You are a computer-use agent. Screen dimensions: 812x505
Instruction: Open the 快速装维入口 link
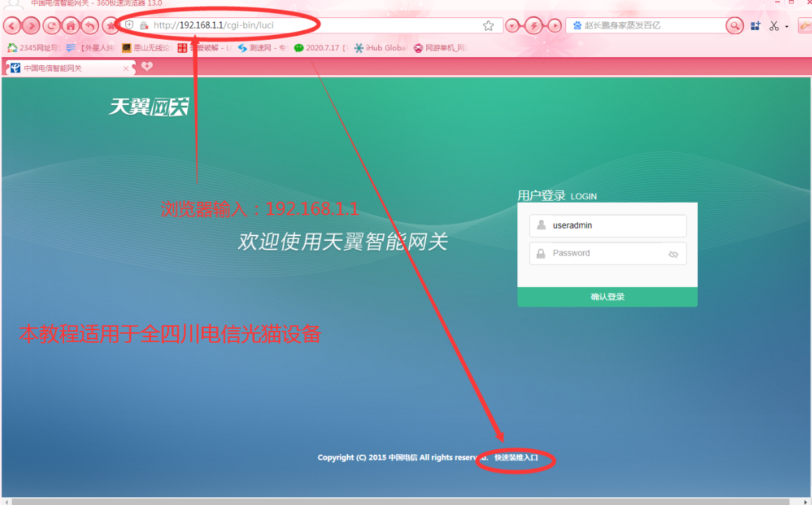[x=516, y=458]
